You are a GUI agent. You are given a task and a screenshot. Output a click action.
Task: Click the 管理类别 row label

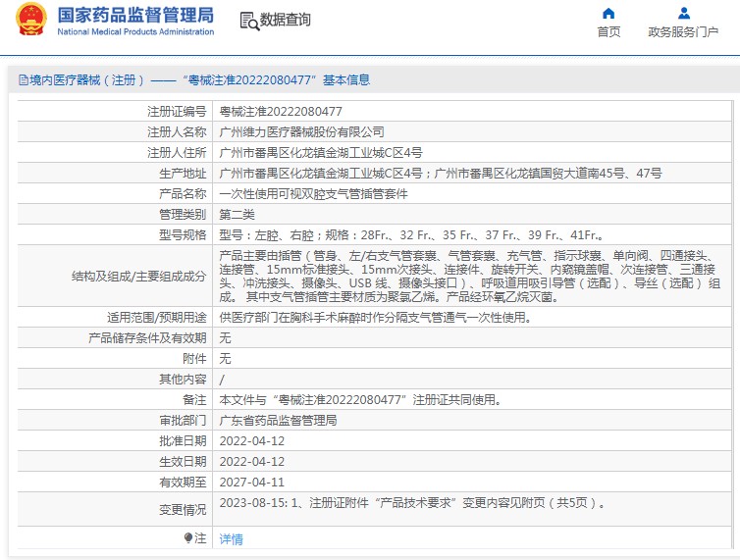pos(183,214)
